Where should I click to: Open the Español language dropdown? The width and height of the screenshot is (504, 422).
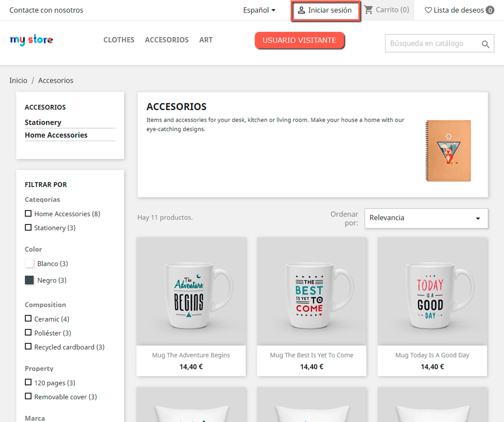click(259, 10)
